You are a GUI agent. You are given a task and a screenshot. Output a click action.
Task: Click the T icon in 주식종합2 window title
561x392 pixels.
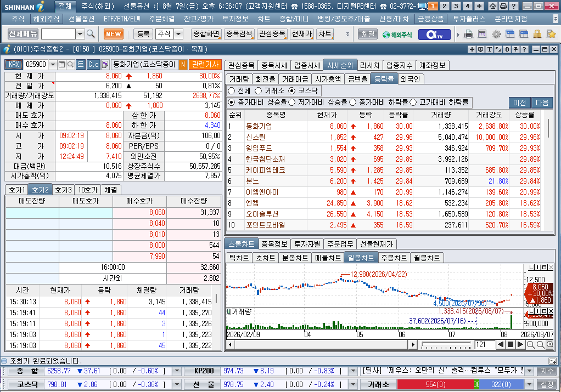[x=490, y=49]
